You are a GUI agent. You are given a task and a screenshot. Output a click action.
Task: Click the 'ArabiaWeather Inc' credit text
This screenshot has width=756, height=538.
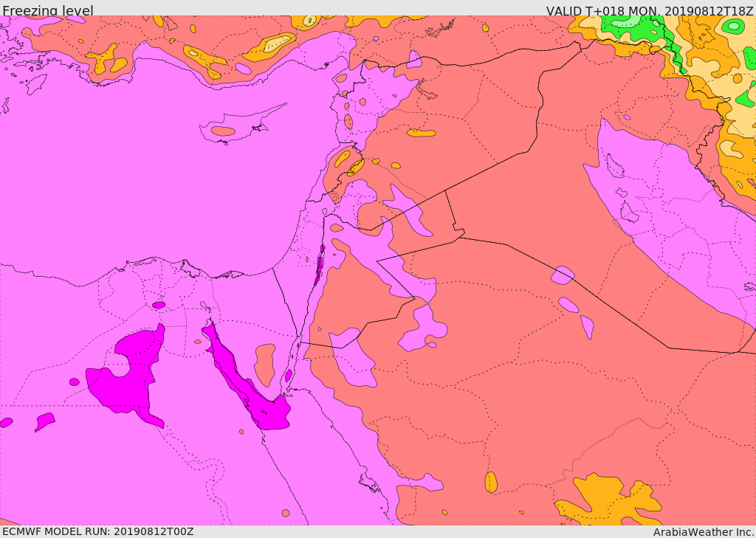point(704,532)
